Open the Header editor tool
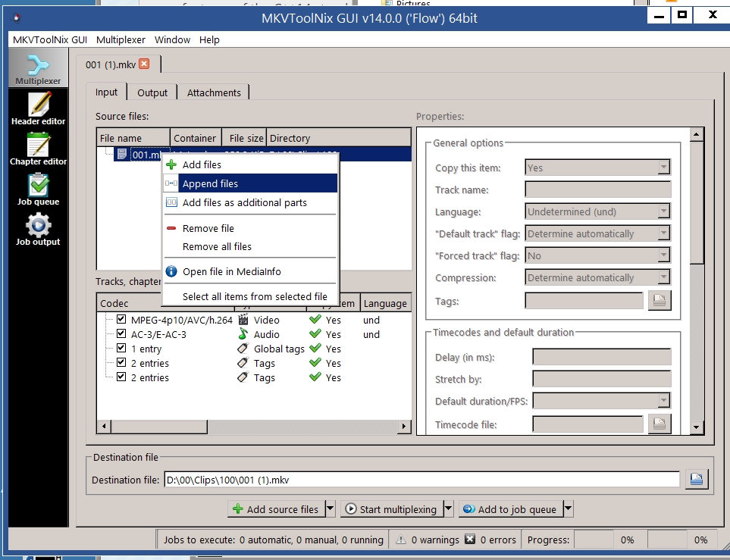 coord(38,109)
